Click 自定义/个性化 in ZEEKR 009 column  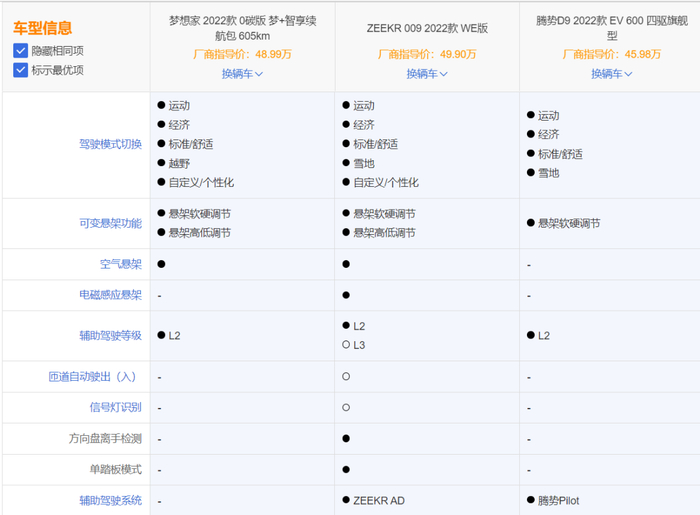[386, 183]
